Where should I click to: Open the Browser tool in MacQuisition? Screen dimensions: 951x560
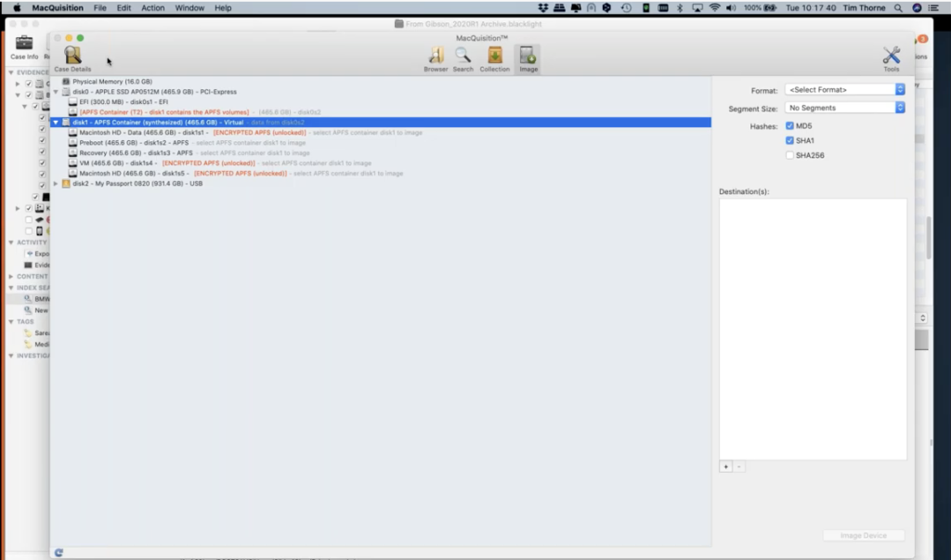pyautogui.click(x=436, y=59)
